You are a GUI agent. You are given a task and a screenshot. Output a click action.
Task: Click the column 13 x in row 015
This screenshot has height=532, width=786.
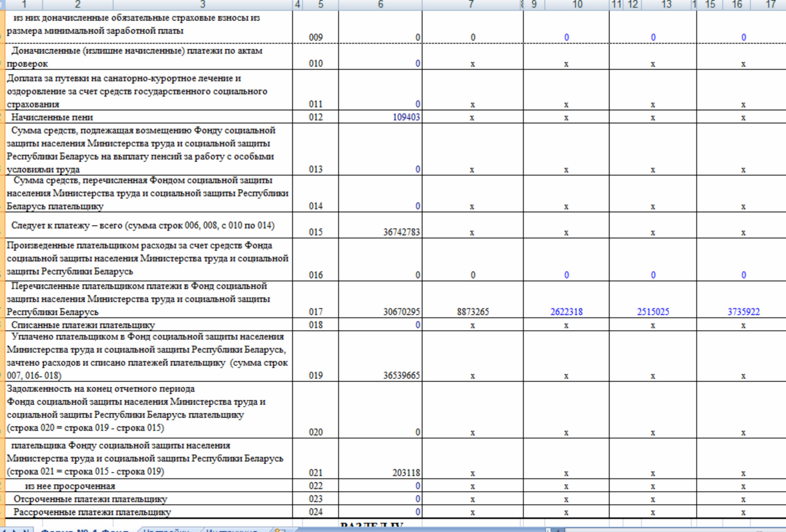tap(653, 233)
